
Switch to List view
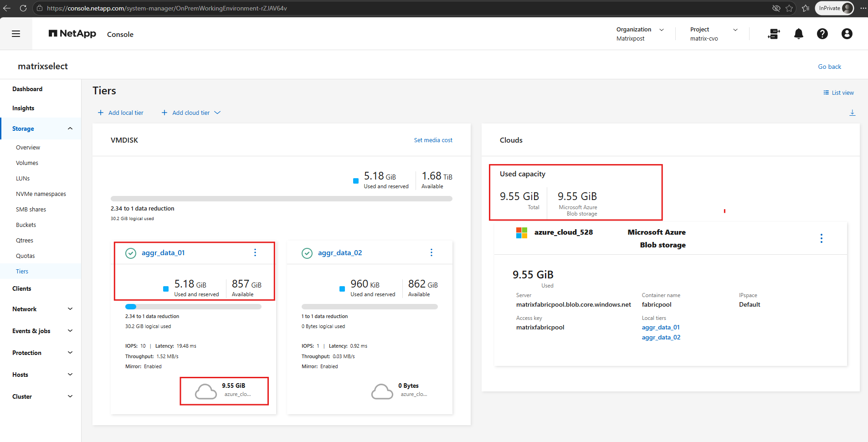coord(838,93)
